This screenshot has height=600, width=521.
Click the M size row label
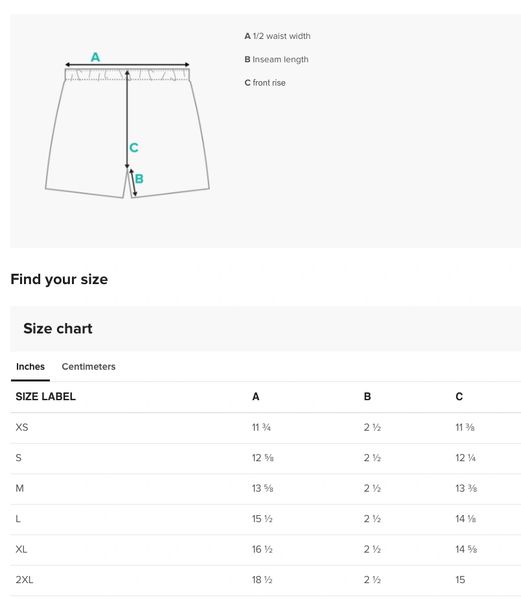[20, 488]
